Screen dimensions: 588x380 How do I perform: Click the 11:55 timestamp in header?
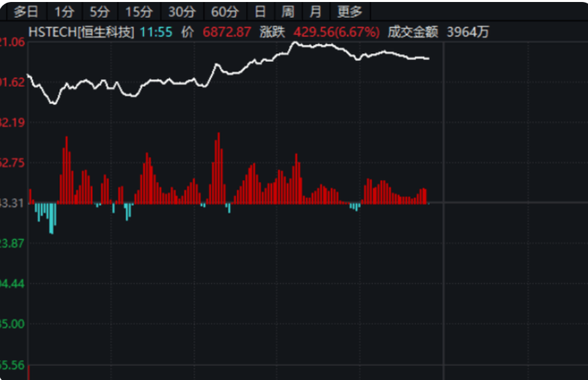click(x=156, y=32)
